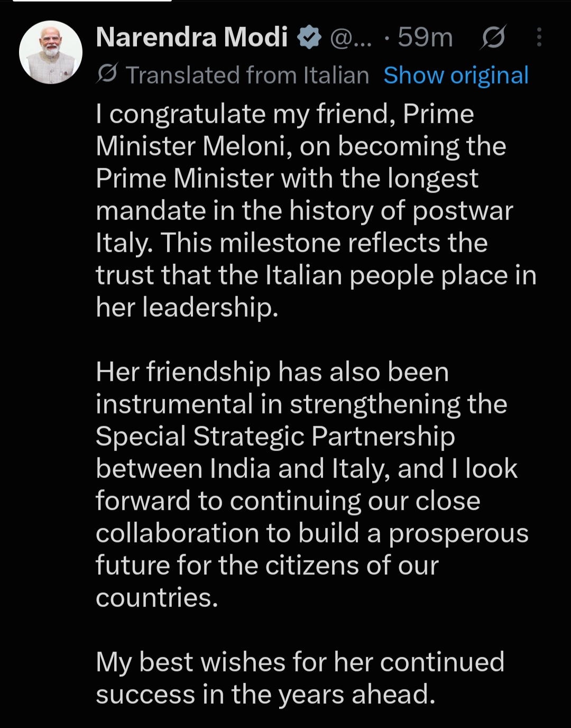Image resolution: width=571 pixels, height=728 pixels.
Task: Click the 'her leadership.' ending line
Action: (187, 307)
